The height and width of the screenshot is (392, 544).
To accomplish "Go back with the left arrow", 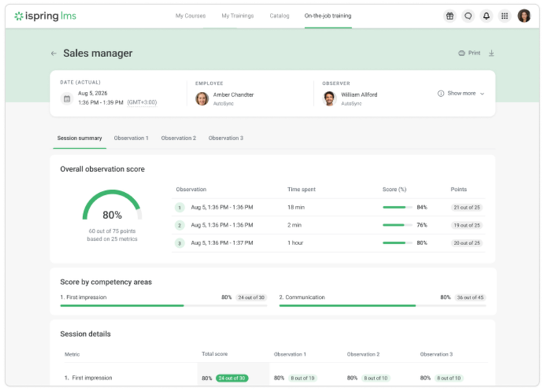I will (54, 54).
